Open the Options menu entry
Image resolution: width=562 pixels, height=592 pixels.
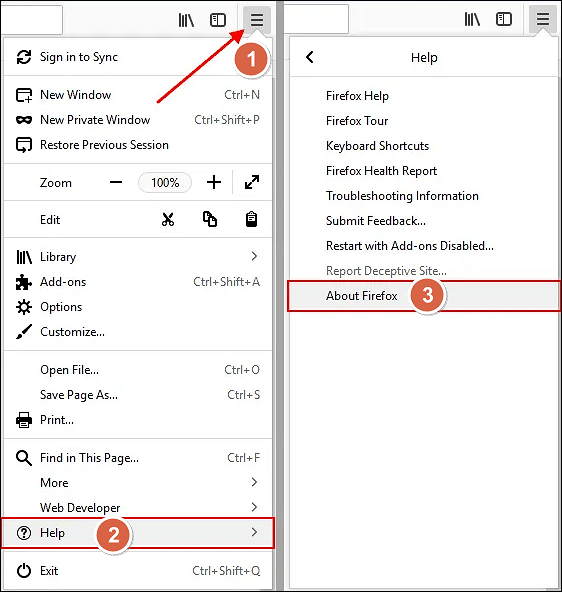[138, 307]
